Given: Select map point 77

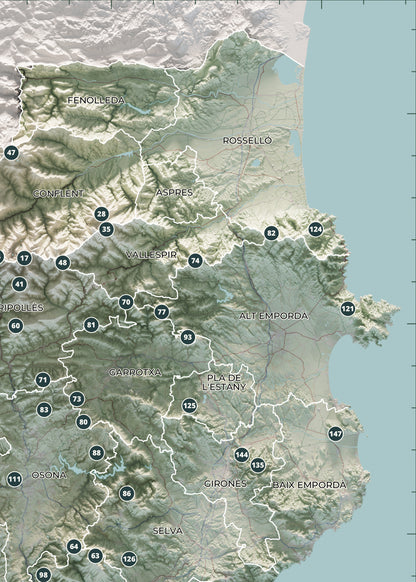Looking at the screenshot, I should pyautogui.click(x=161, y=312).
